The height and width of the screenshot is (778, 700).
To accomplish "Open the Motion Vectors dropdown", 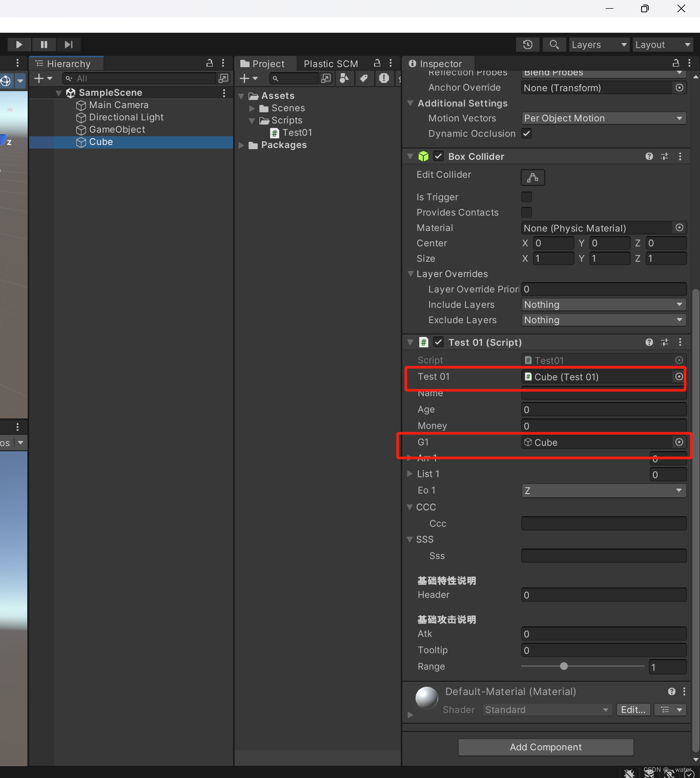I will [x=603, y=118].
